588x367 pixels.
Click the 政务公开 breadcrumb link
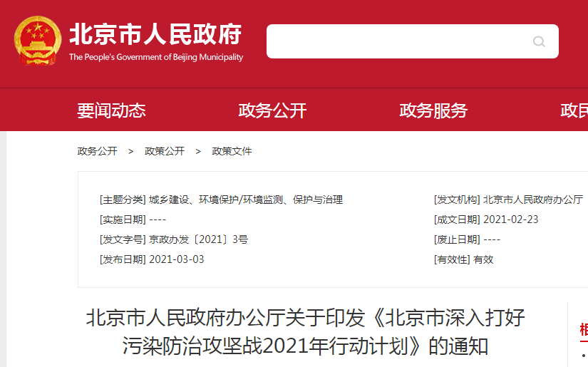point(98,151)
